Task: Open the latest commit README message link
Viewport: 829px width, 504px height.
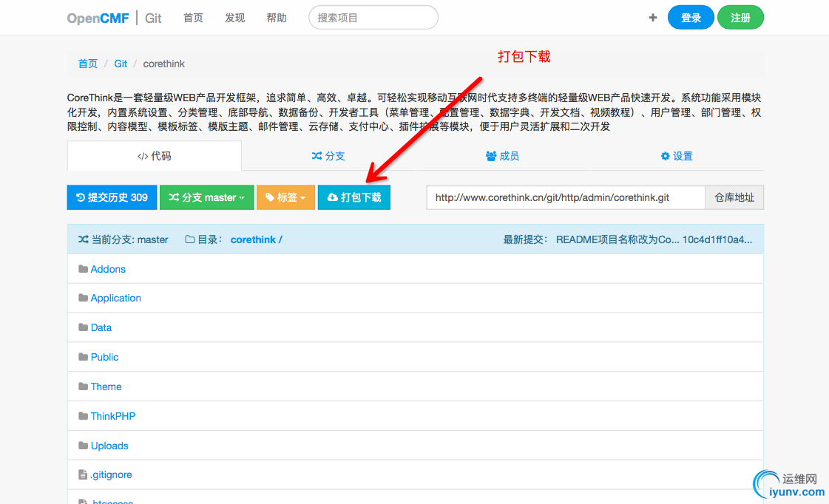Action: (x=617, y=240)
